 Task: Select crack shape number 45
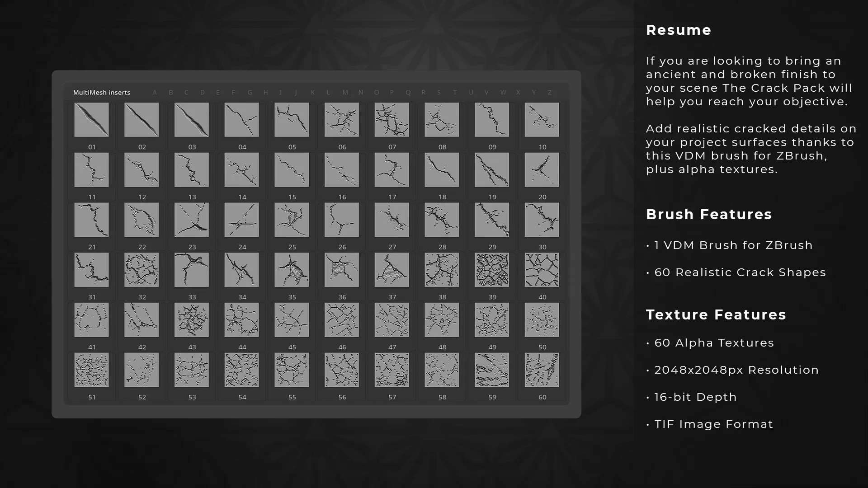click(x=292, y=319)
